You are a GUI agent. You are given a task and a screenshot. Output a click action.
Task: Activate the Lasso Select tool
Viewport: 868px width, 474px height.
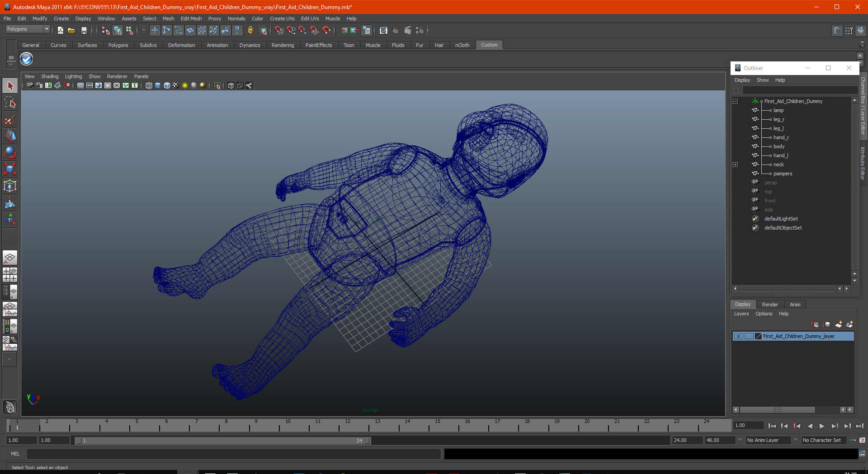[x=10, y=103]
